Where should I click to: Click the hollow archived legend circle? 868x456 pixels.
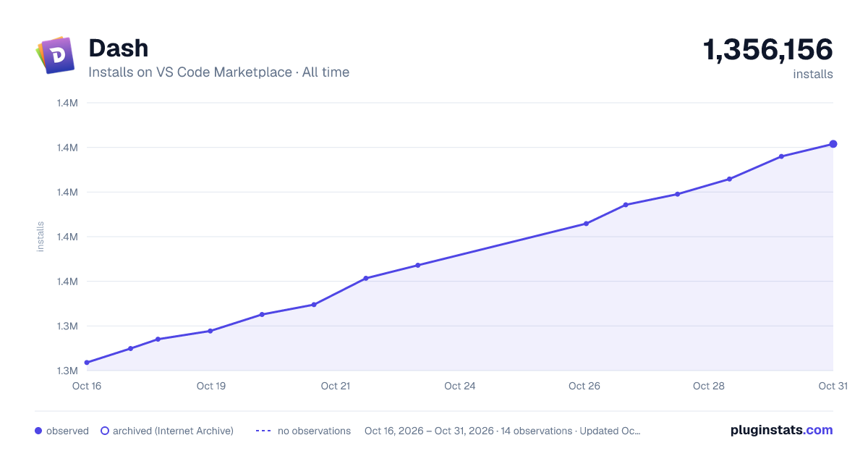click(x=104, y=431)
